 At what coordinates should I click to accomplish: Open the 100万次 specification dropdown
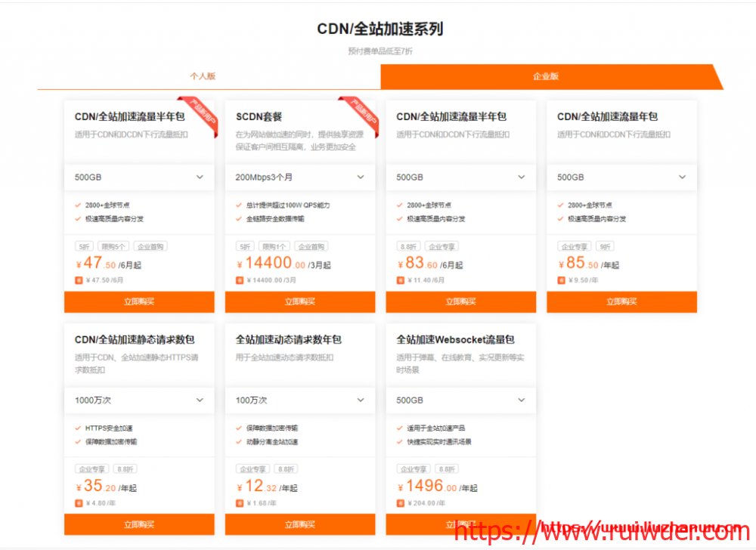click(x=299, y=400)
